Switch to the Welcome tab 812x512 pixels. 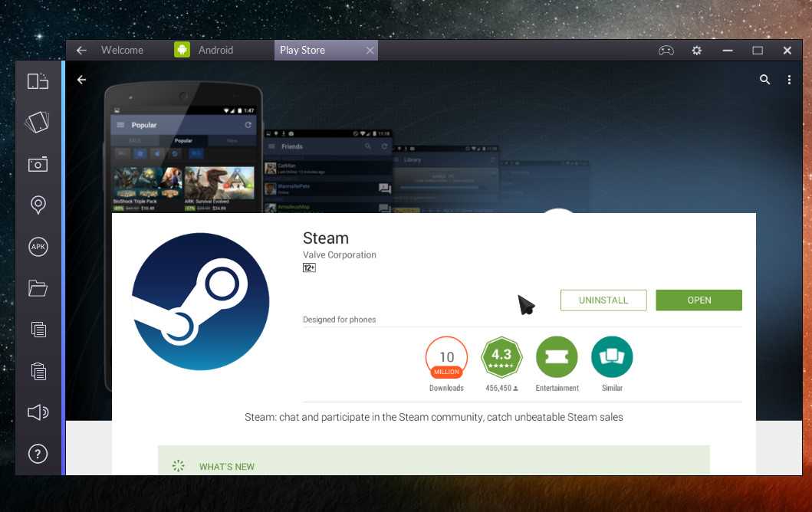pyautogui.click(x=122, y=51)
